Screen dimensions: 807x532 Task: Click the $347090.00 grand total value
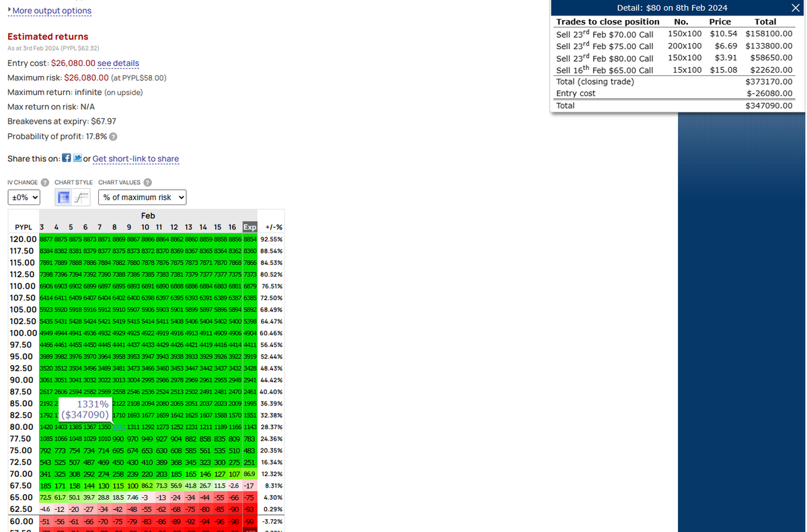769,106
